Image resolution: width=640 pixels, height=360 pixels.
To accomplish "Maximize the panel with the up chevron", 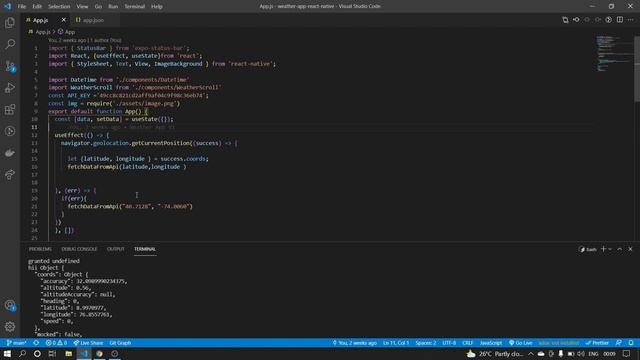I will [620, 249].
